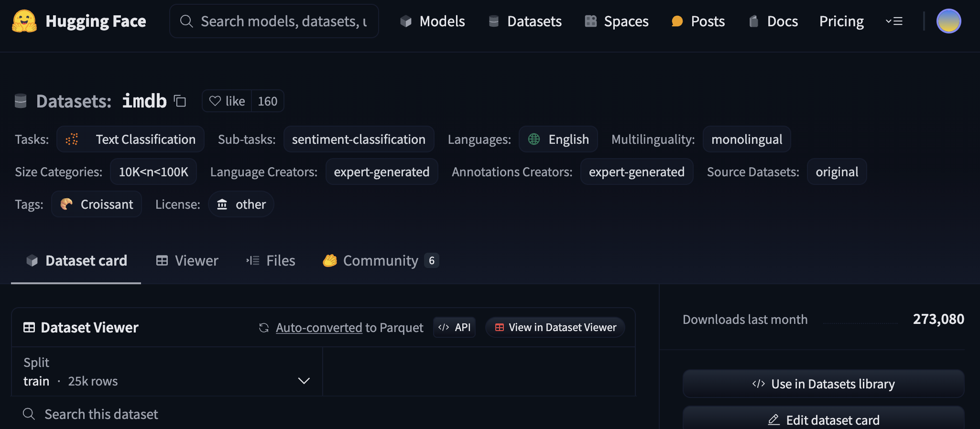Open Docs from navigation bar

pos(773,21)
